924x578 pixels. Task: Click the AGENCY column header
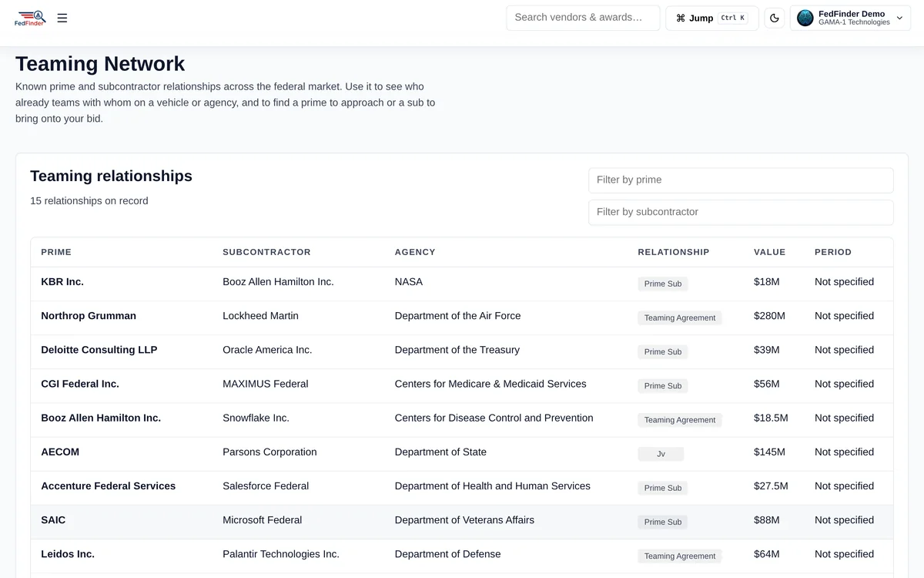click(x=415, y=252)
